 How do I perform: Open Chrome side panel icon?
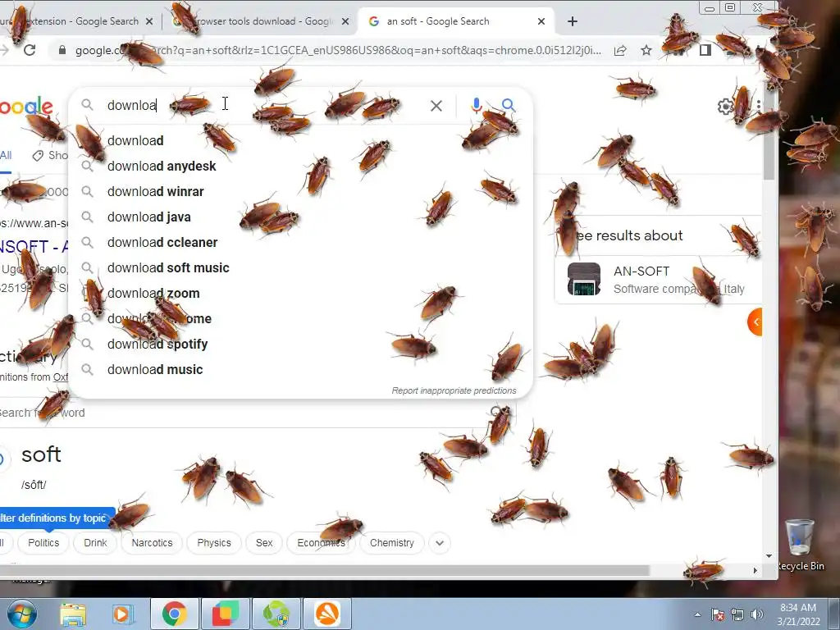click(x=705, y=50)
